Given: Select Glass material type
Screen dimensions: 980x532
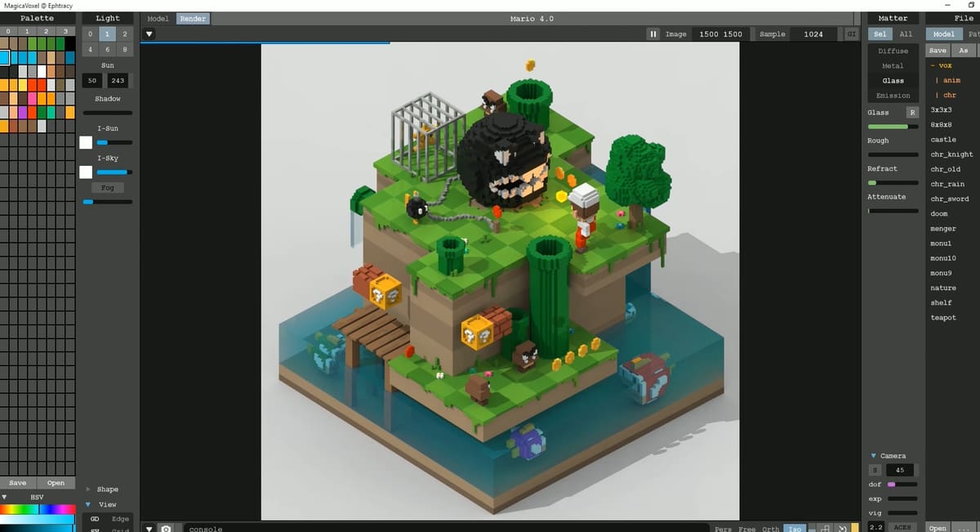Looking at the screenshot, I should (893, 80).
